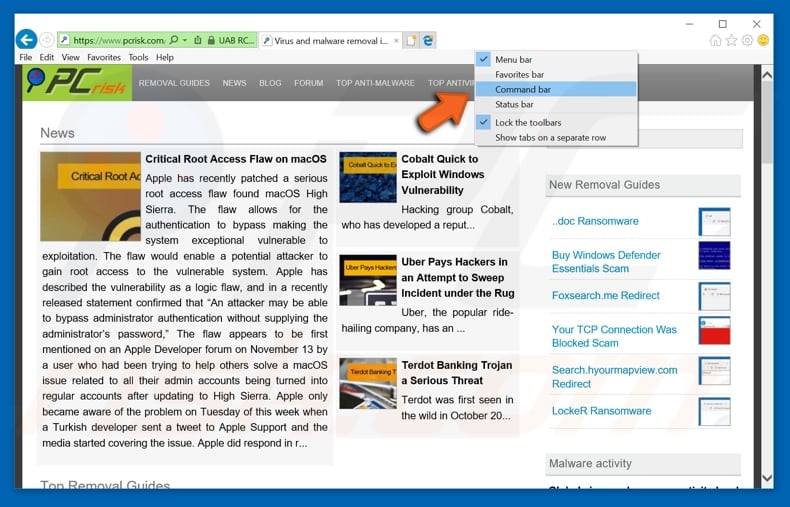Click the blue Back navigation button
Image resolution: width=790 pixels, height=507 pixels.
[x=26, y=39]
